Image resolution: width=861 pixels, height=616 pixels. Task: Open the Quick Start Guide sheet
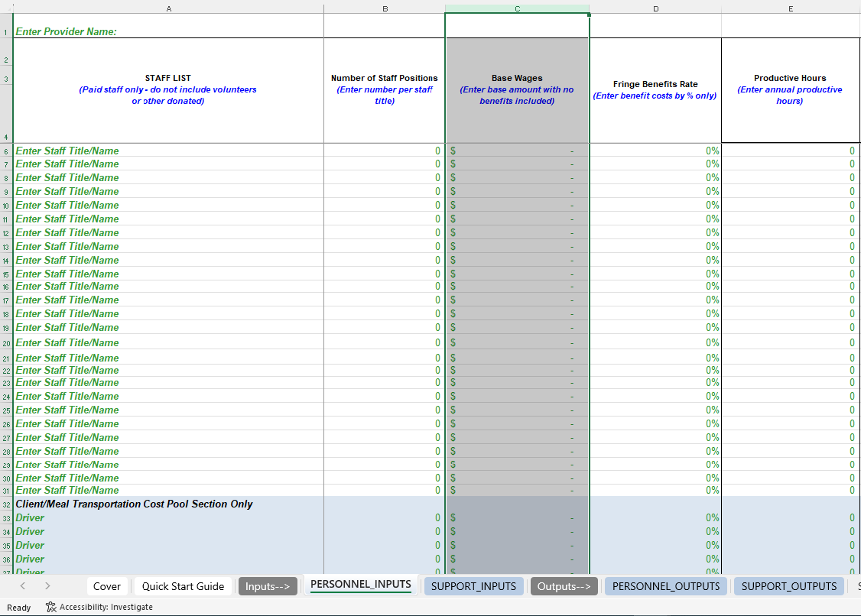pyautogui.click(x=183, y=585)
